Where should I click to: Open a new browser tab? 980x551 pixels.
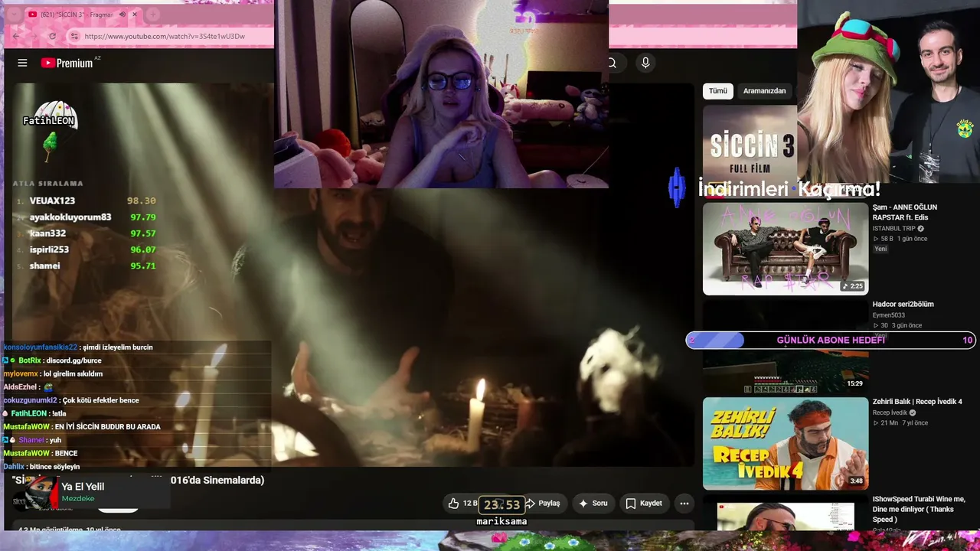[x=153, y=15]
